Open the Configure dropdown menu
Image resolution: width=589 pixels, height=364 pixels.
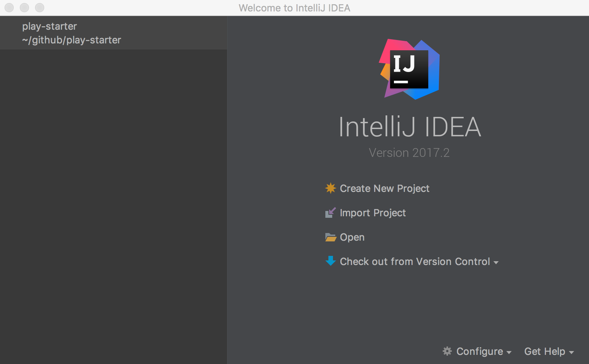pos(484,351)
